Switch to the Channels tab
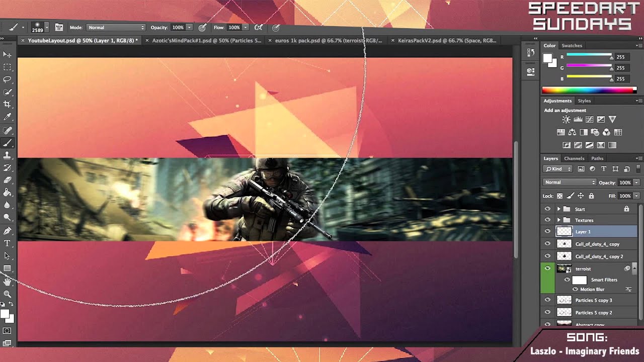The height and width of the screenshot is (362, 644). (x=574, y=158)
